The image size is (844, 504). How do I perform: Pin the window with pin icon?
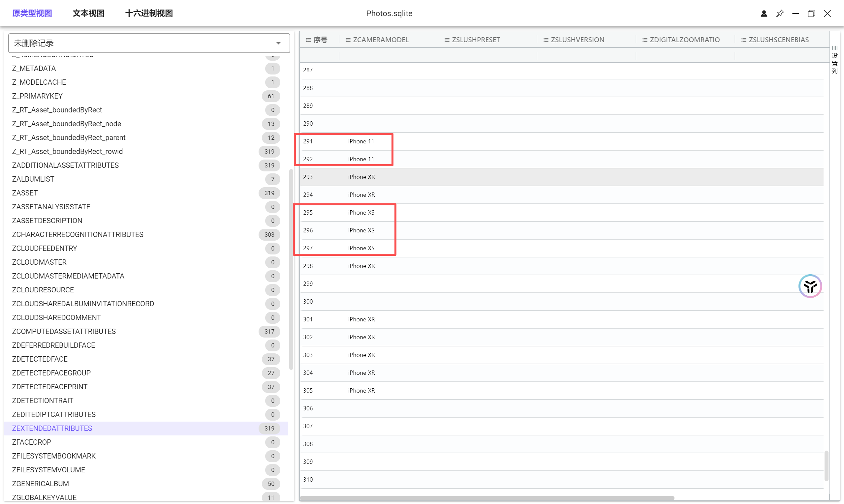[x=779, y=13]
